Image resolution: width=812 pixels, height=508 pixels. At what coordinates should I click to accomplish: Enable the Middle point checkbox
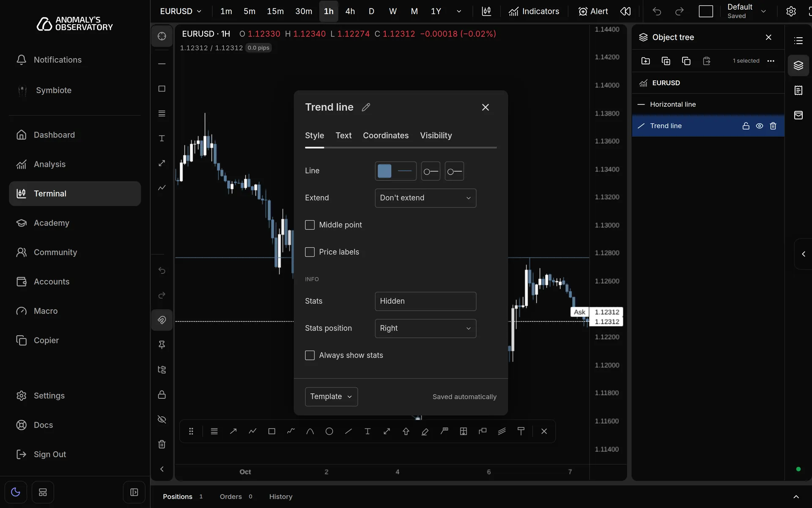[310, 225]
